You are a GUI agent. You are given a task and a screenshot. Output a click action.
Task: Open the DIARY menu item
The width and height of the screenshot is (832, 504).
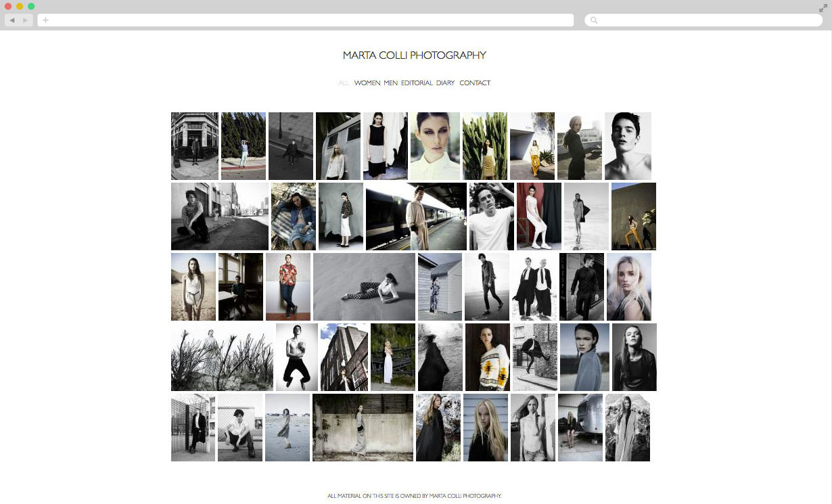[x=445, y=83]
